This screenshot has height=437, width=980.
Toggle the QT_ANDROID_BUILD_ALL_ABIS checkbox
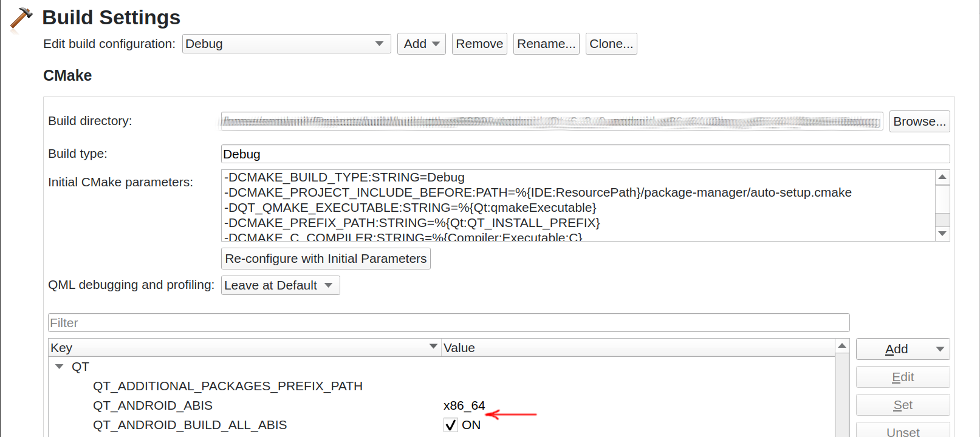tap(450, 425)
